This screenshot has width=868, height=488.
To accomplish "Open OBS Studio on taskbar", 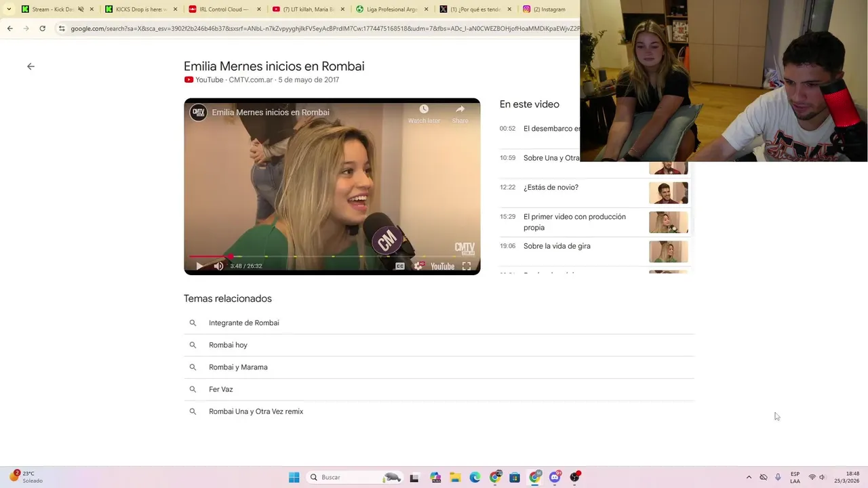I will 575,477.
